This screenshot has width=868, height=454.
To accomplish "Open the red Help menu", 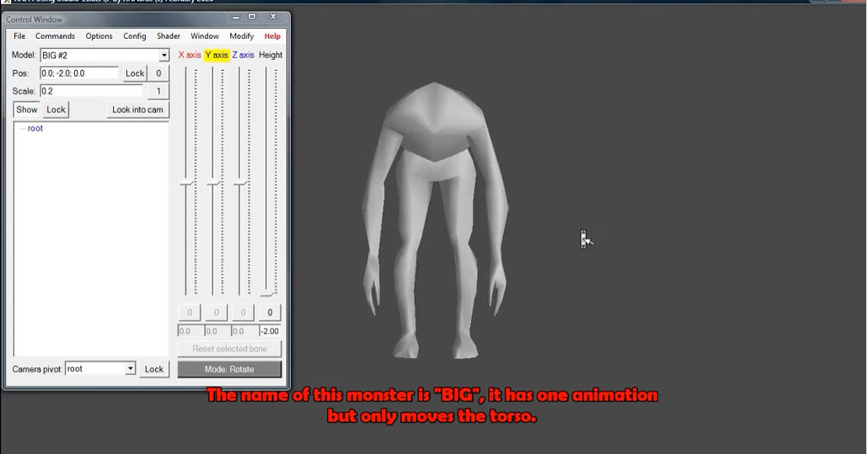I will [x=272, y=36].
